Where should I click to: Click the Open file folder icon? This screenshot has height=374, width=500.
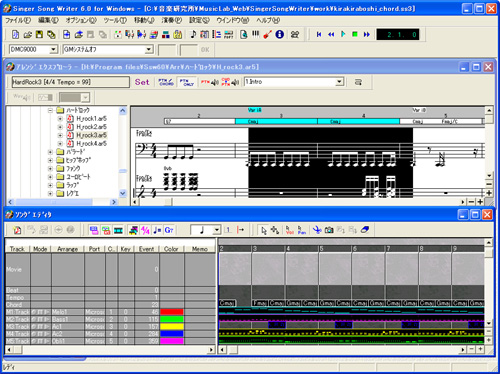click(28, 34)
